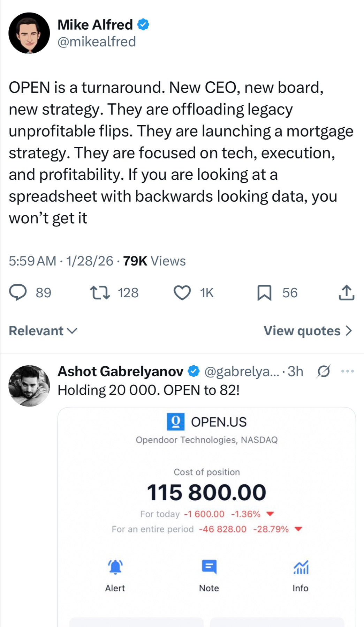This screenshot has height=627, width=364.
Task: Click the @mikealfred handle
Action: click(x=97, y=42)
